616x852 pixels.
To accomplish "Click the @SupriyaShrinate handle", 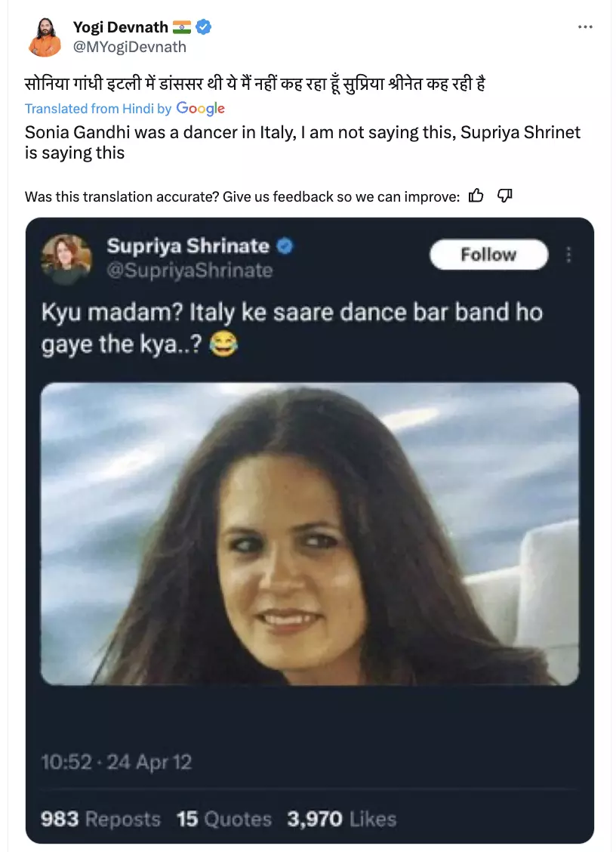I will (189, 270).
